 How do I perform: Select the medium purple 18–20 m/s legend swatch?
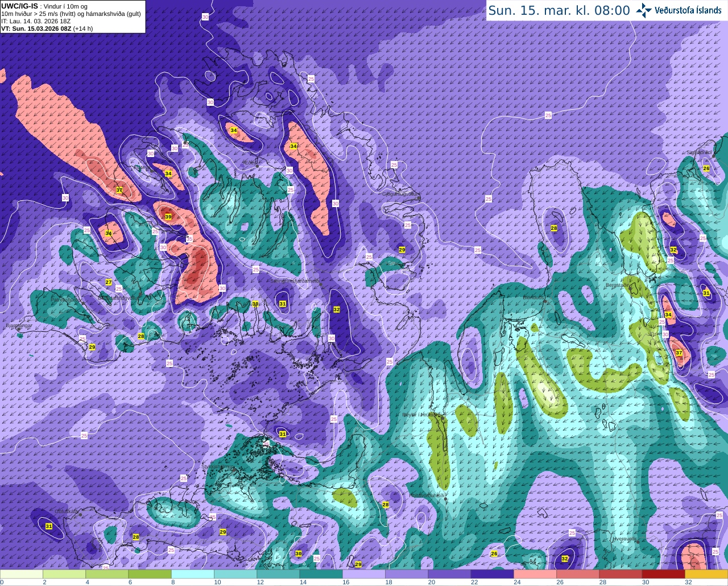point(407,574)
